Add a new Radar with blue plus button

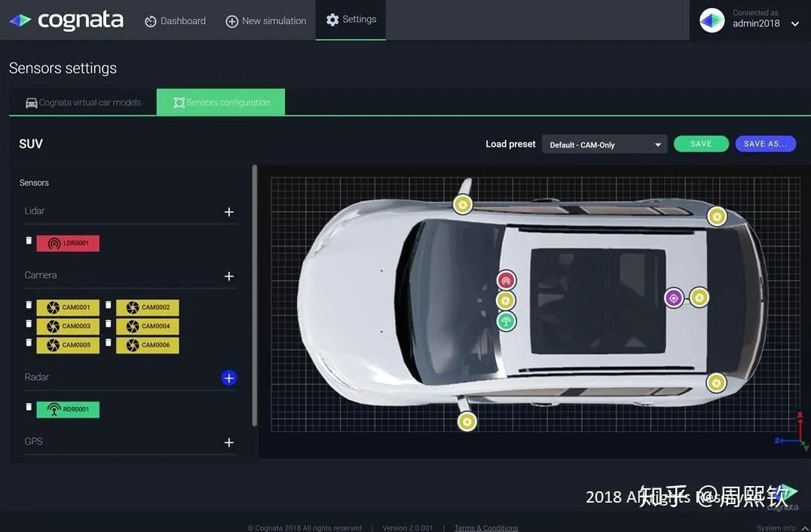click(229, 378)
